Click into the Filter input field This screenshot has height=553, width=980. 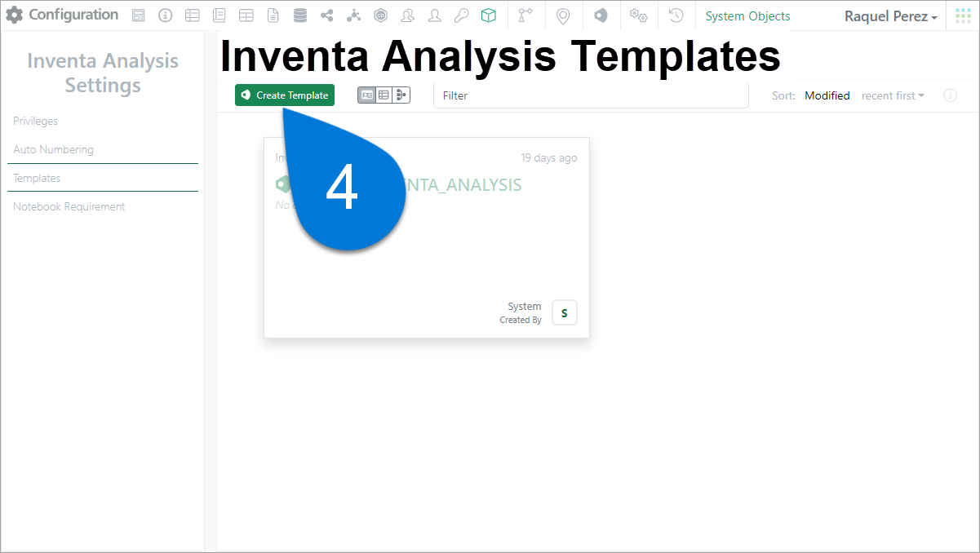click(591, 95)
